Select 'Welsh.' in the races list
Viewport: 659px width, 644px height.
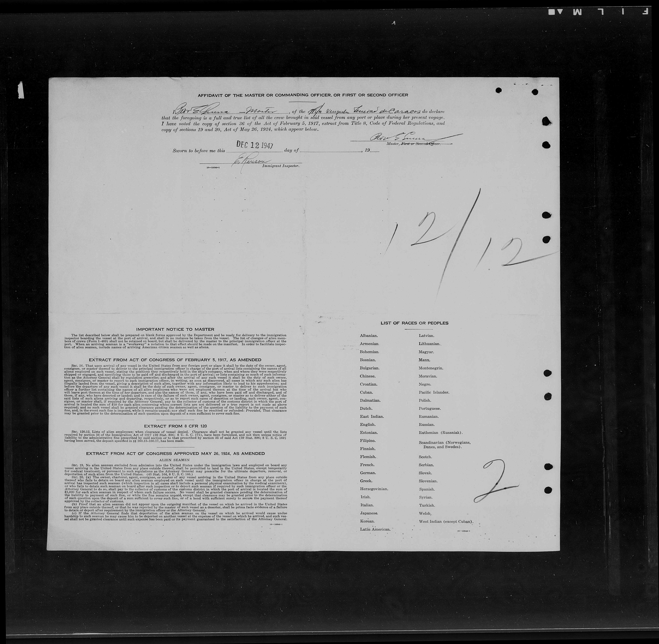[425, 513]
